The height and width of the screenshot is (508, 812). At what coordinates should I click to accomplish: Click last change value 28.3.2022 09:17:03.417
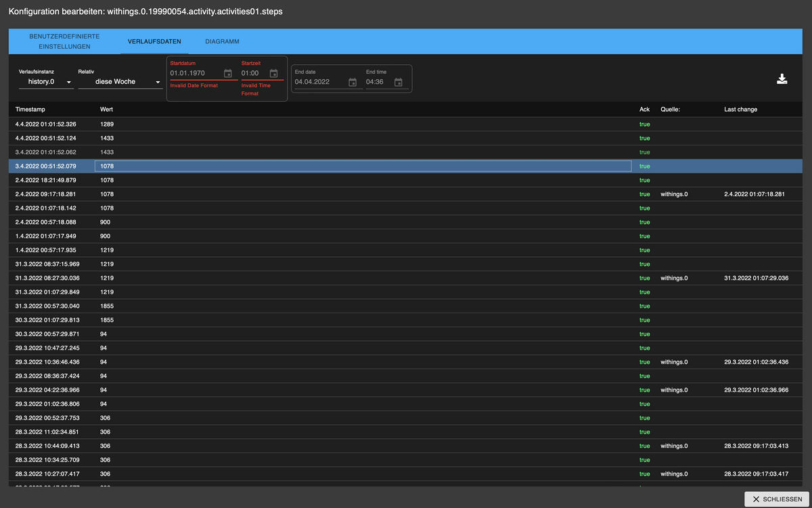tap(756, 474)
